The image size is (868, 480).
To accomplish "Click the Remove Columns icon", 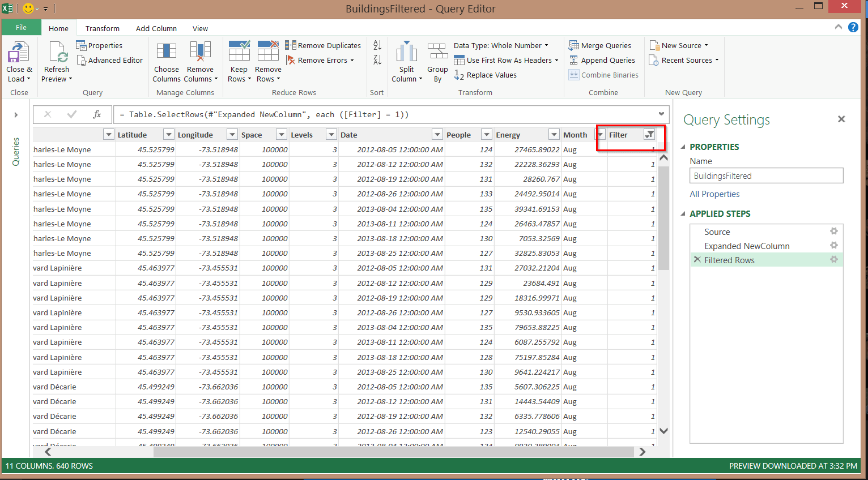I will (200, 51).
